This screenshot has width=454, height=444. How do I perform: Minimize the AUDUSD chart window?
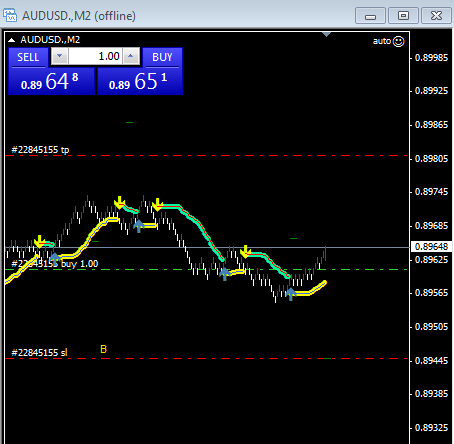(x=370, y=15)
